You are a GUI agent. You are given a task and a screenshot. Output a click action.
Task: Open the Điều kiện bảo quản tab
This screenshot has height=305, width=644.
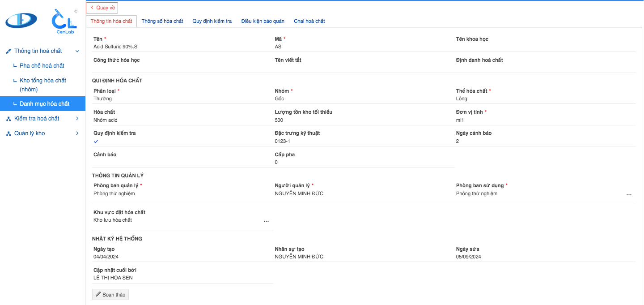(x=263, y=21)
